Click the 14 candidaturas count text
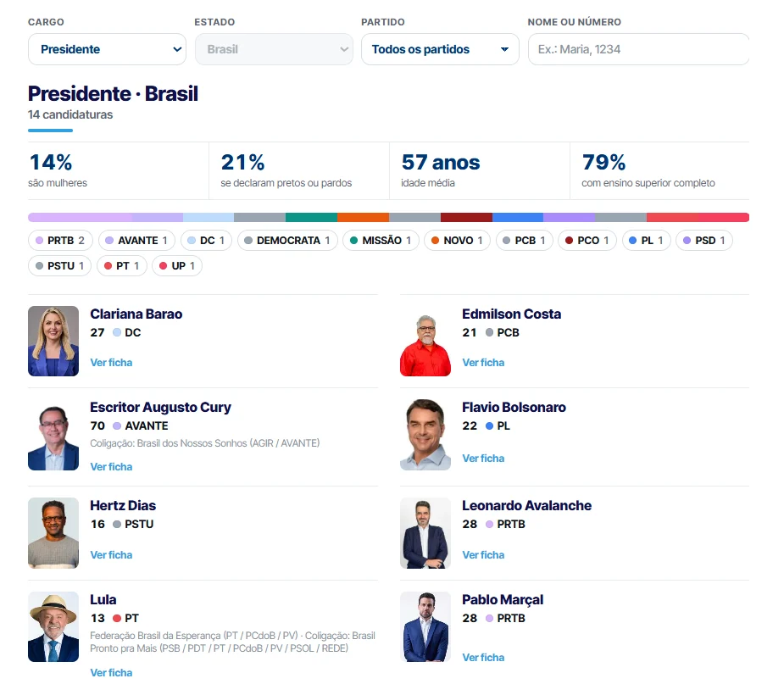This screenshot has width=784, height=684. click(70, 114)
